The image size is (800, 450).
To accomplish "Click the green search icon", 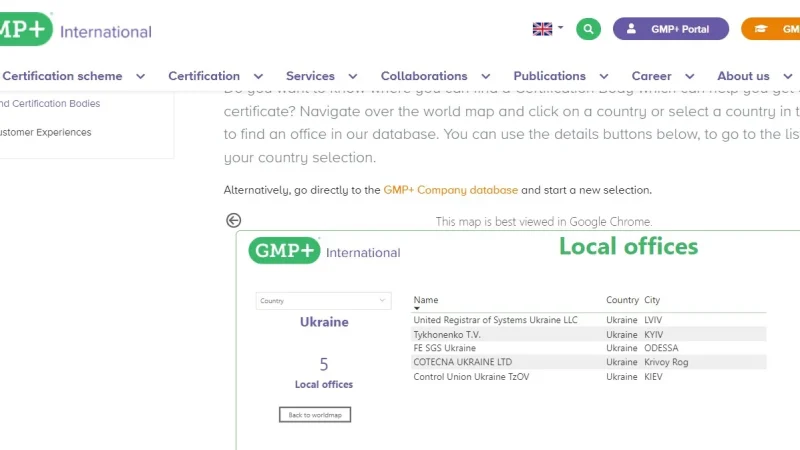I will click(588, 29).
